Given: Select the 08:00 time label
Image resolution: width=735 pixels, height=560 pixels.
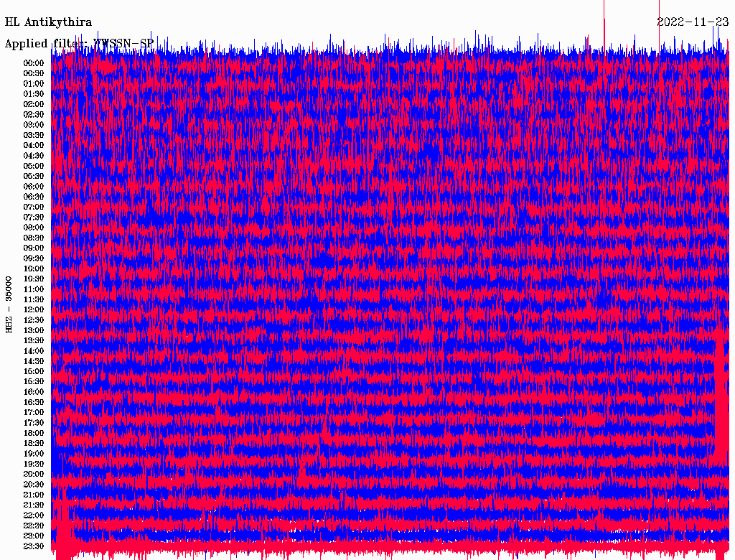Looking at the screenshot, I should pyautogui.click(x=34, y=228).
